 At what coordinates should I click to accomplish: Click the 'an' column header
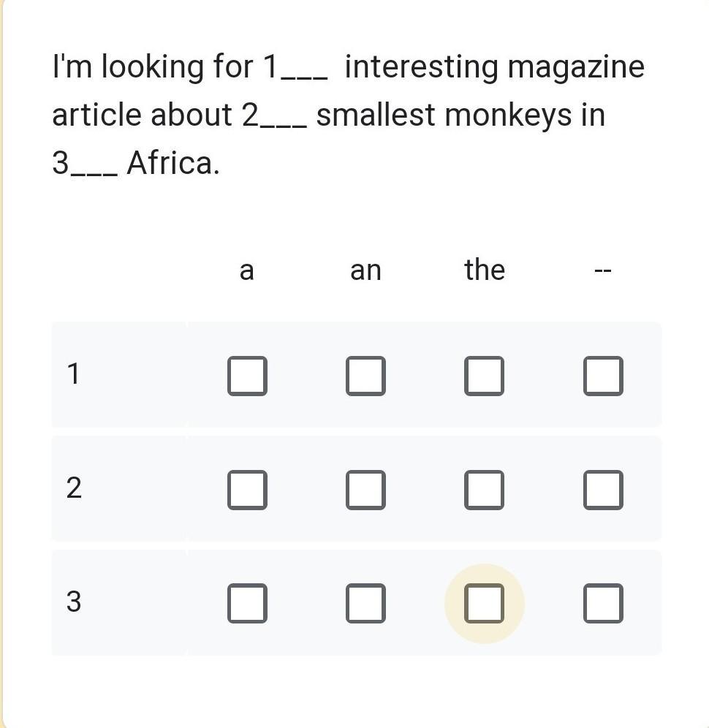[365, 270]
